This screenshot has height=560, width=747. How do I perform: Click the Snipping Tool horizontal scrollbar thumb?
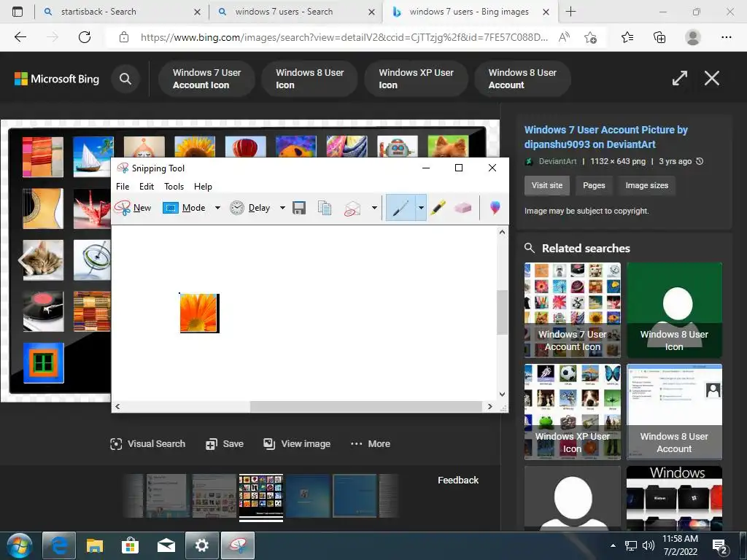(x=366, y=406)
